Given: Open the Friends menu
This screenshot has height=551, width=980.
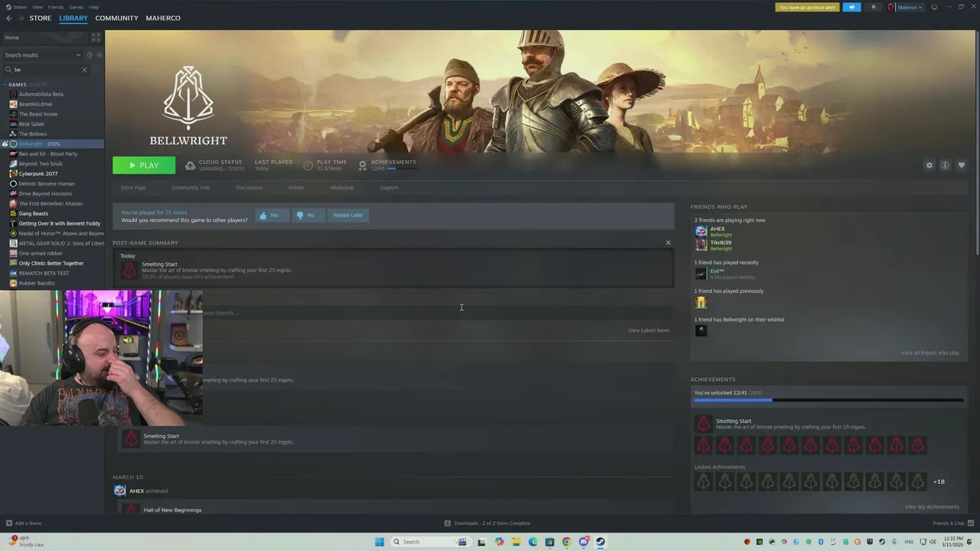Looking at the screenshot, I should click(x=56, y=7).
